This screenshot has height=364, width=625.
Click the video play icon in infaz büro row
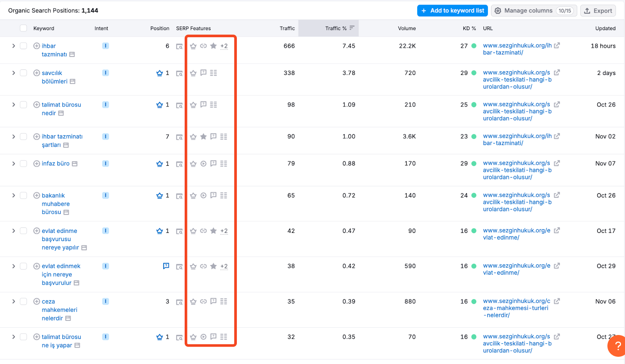[x=204, y=164]
